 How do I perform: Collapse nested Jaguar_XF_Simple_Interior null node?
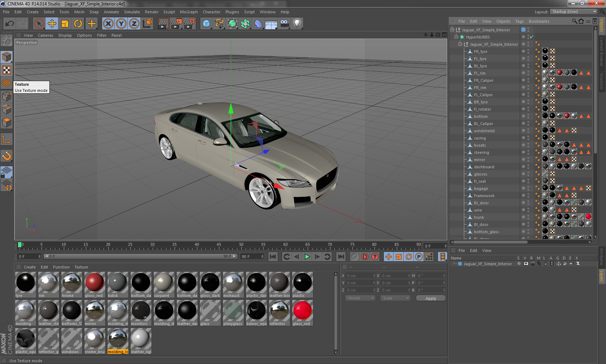[x=460, y=44]
